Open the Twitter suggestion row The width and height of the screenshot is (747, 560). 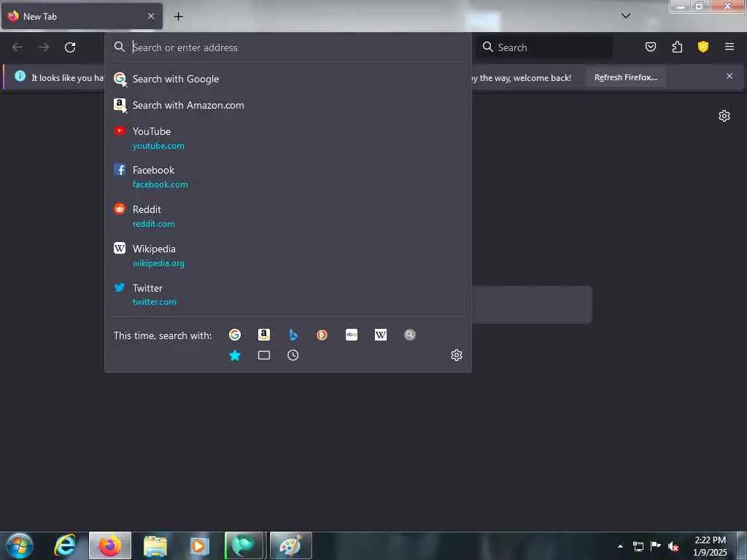coord(287,295)
